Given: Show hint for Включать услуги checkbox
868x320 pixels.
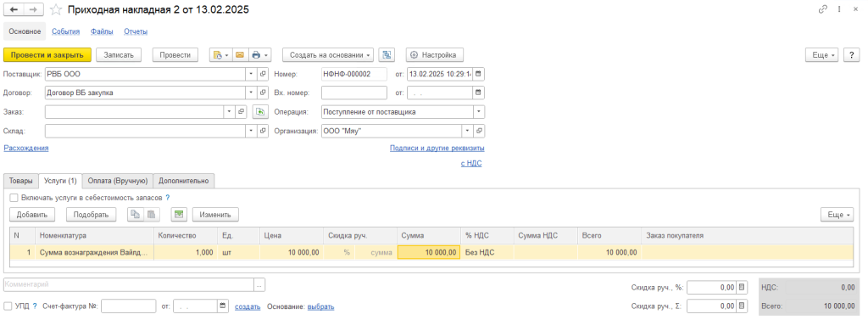Looking at the screenshot, I should click(168, 198).
